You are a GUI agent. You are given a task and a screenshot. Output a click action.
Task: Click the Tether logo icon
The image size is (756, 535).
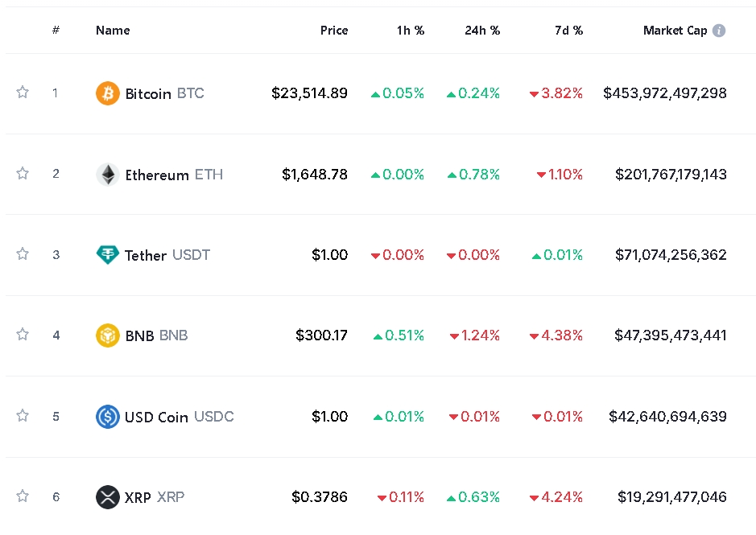pyautogui.click(x=108, y=255)
